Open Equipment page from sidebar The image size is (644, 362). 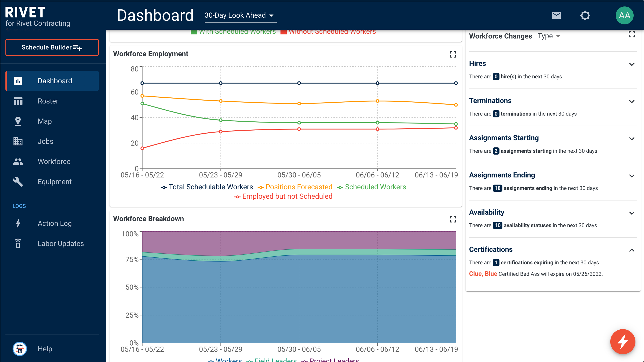click(52, 182)
